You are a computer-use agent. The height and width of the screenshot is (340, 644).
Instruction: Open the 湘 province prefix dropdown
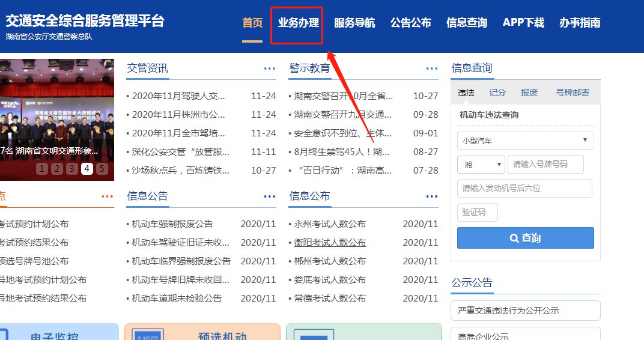tap(481, 165)
